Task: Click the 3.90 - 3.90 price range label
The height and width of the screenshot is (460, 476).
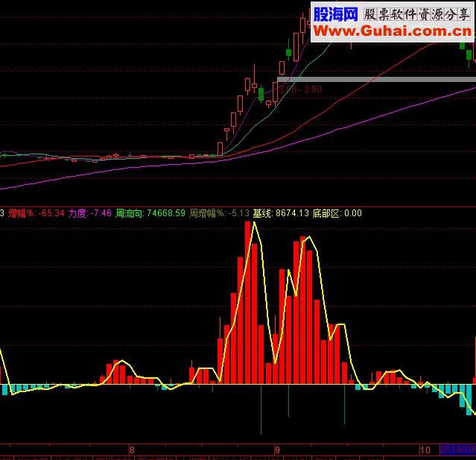Action: (x=300, y=89)
